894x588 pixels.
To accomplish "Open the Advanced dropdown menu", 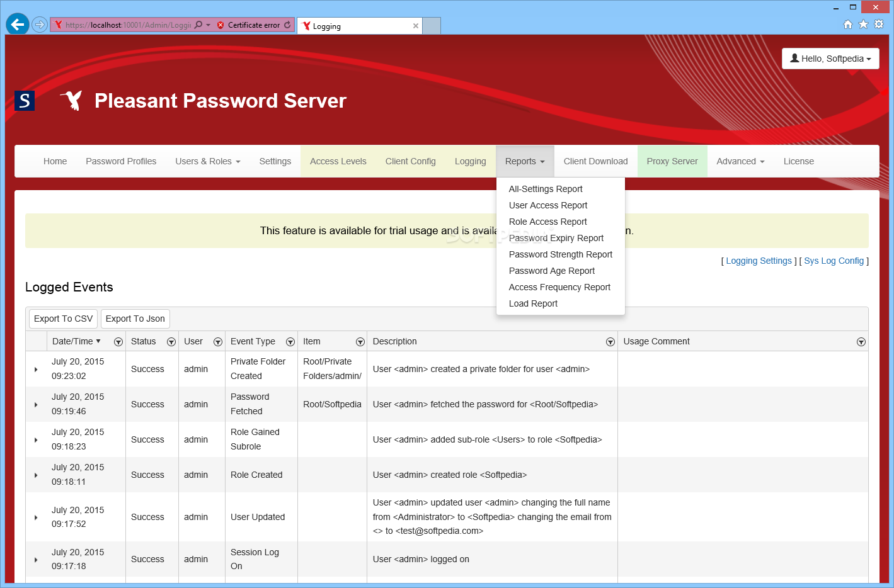I will coord(740,161).
